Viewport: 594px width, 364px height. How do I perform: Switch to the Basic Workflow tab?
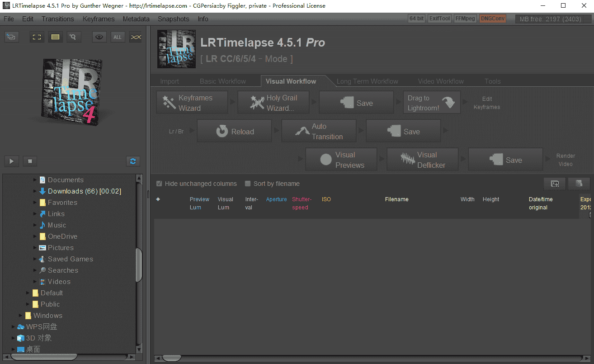(x=223, y=81)
